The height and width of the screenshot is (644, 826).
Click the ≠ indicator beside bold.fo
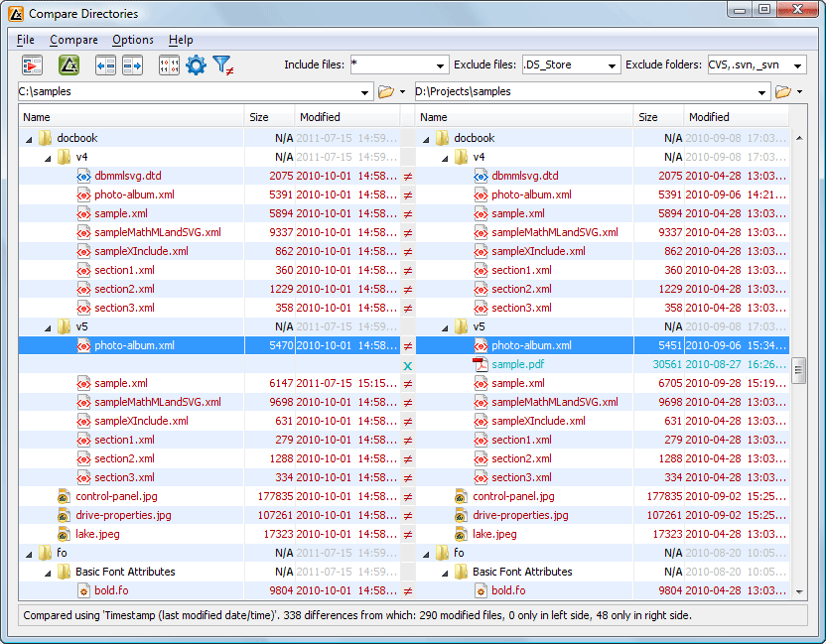(410, 589)
